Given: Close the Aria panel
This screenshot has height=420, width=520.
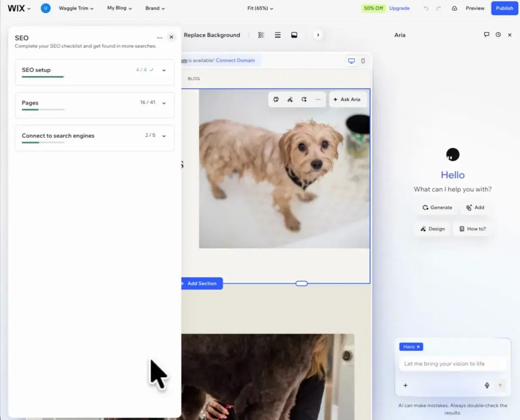Looking at the screenshot, I should point(510,35).
